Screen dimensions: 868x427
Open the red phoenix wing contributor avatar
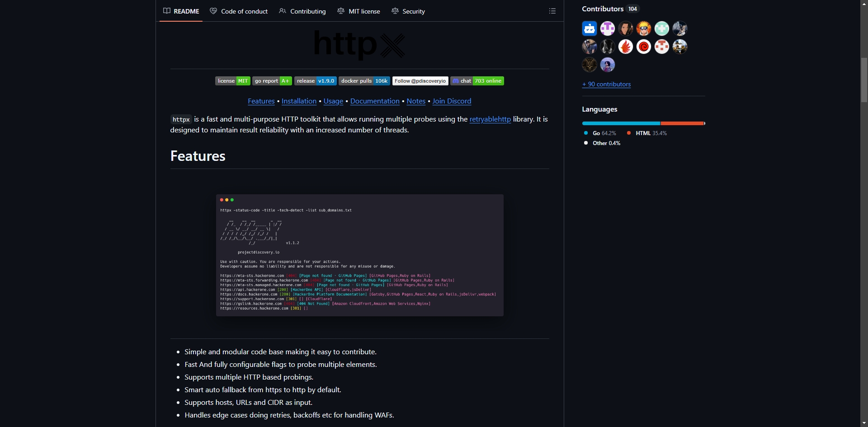(x=626, y=47)
